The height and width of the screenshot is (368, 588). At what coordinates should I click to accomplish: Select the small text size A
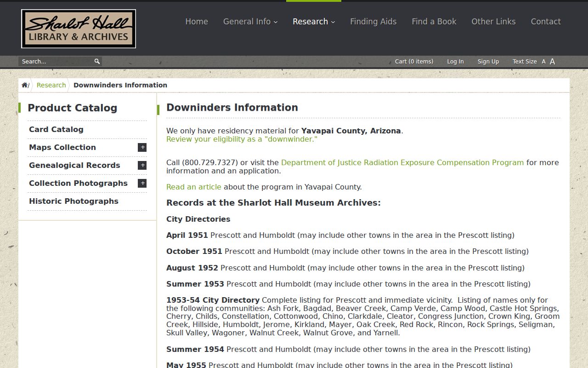click(x=543, y=62)
